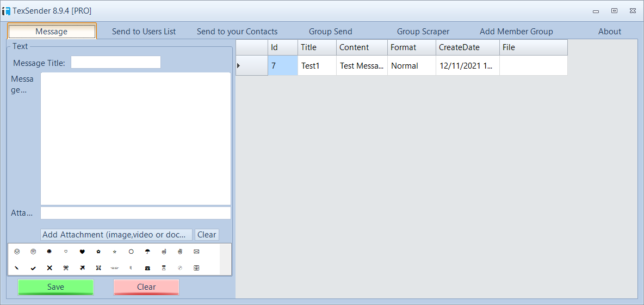Click the green Save button
The height and width of the screenshot is (305, 644).
pyautogui.click(x=56, y=287)
